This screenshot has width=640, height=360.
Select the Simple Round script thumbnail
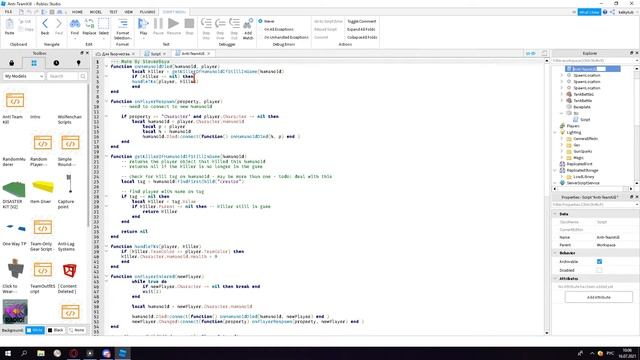(70, 143)
